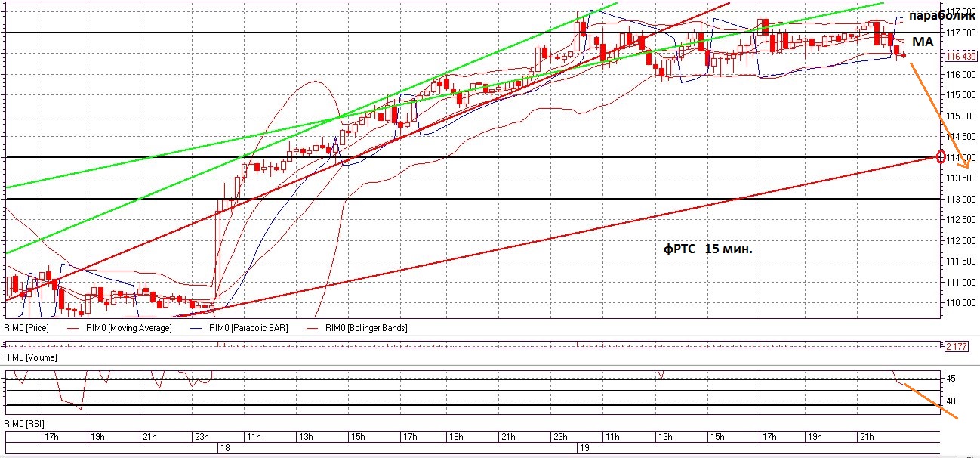Screen dimensions: 980x458
Task: Click the 110 500 price axis label
Action: pyautogui.click(x=961, y=303)
